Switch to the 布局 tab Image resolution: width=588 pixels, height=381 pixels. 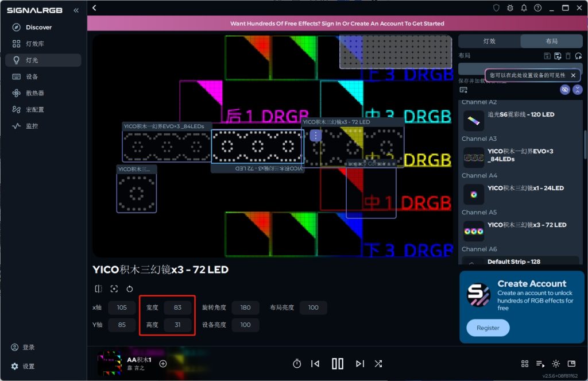[552, 41]
